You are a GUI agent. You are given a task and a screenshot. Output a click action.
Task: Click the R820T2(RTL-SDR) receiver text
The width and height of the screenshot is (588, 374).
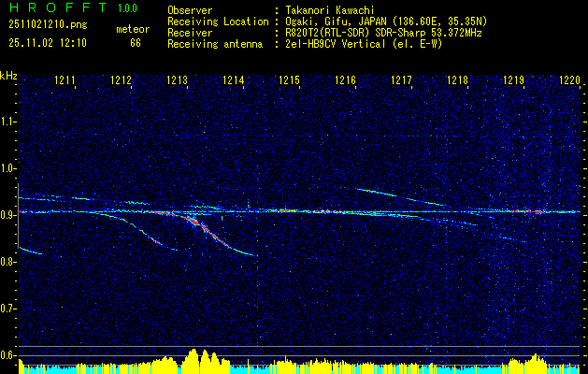point(383,33)
